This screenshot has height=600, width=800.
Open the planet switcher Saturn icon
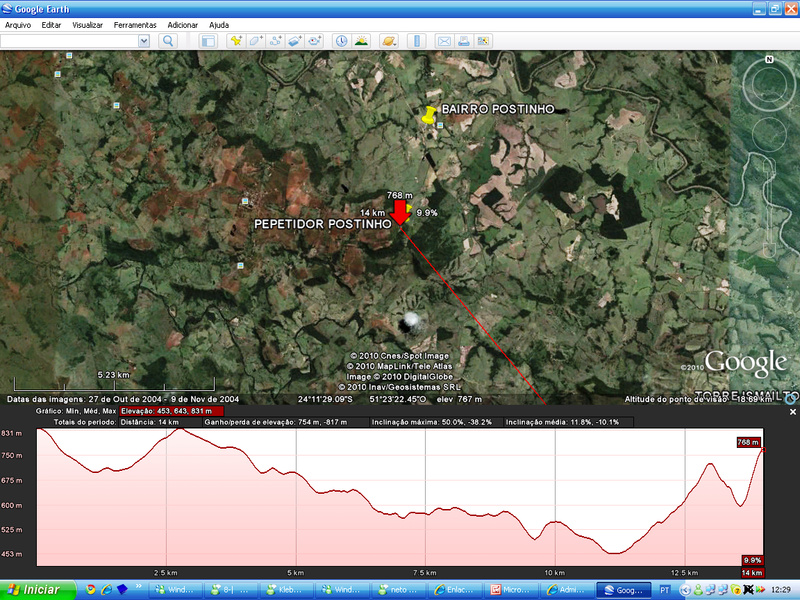click(x=389, y=41)
